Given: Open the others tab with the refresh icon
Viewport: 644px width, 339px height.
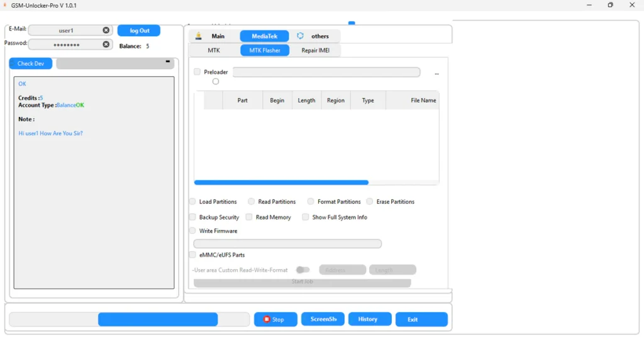Looking at the screenshot, I should 313,36.
